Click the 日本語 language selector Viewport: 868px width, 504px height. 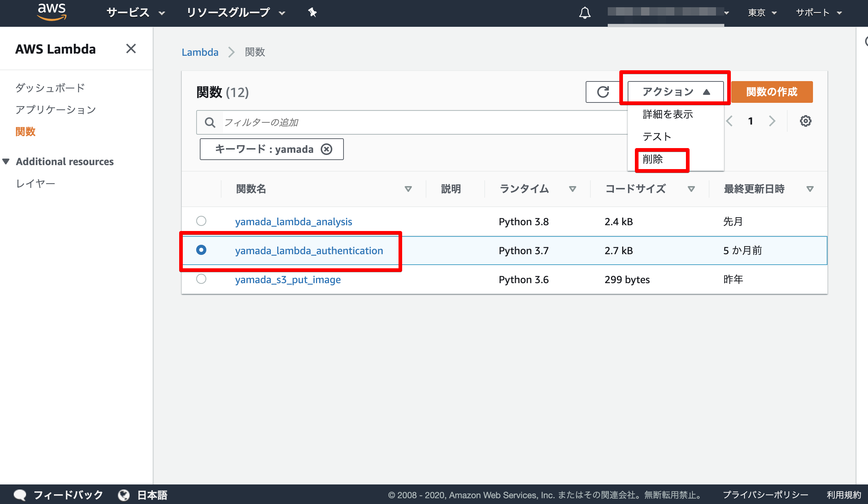click(152, 495)
